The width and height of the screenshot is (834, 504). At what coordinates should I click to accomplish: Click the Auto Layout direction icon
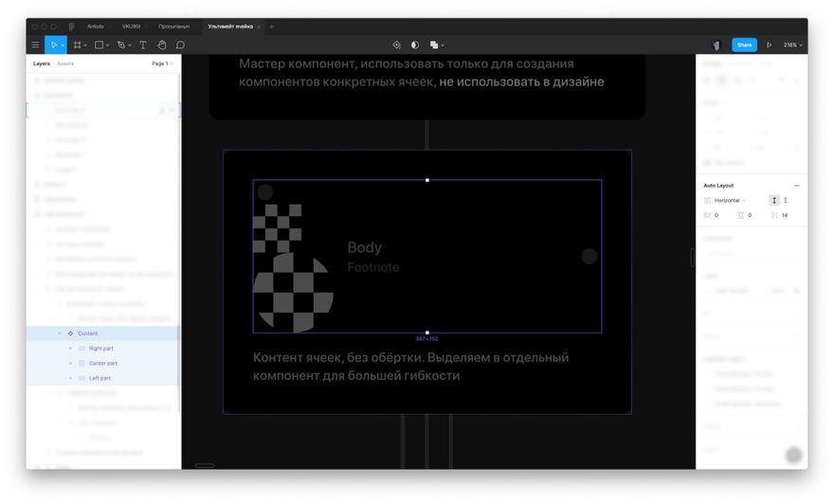tap(707, 201)
